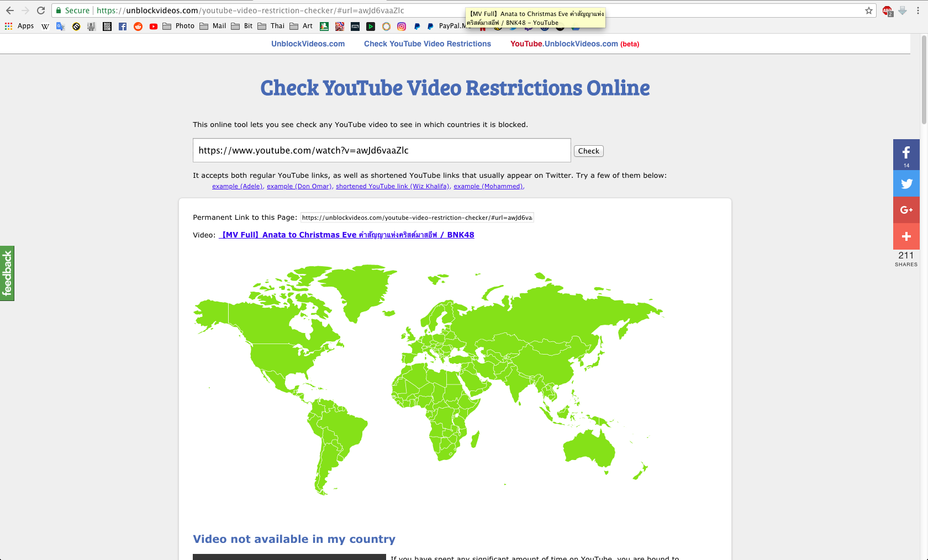Image resolution: width=928 pixels, height=560 pixels.
Task: Click the Check button
Action: click(589, 151)
